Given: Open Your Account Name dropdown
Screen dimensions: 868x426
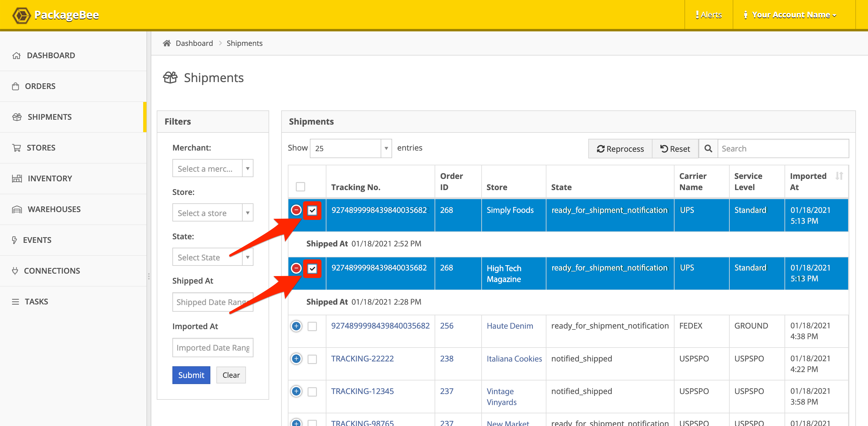Looking at the screenshot, I should point(790,15).
